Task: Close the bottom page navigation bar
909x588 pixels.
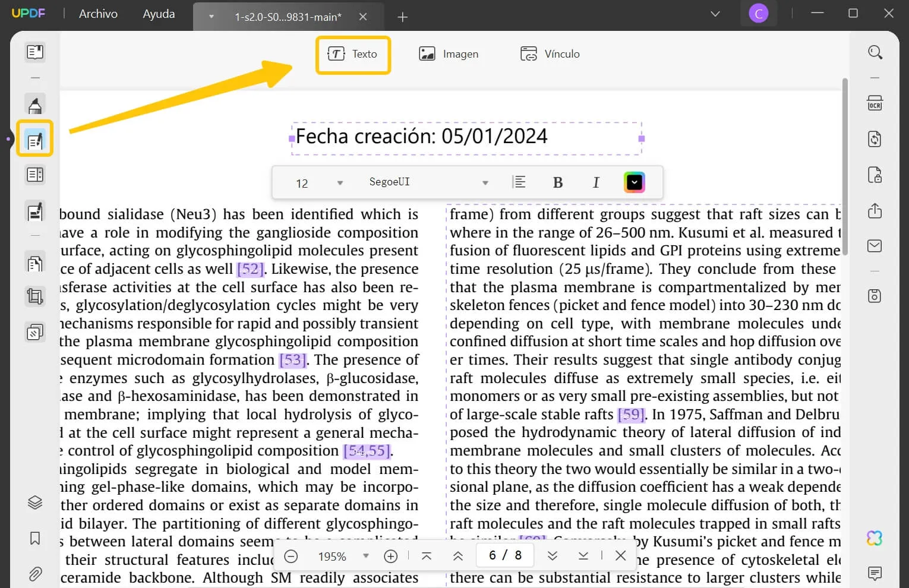Action: [x=621, y=555]
